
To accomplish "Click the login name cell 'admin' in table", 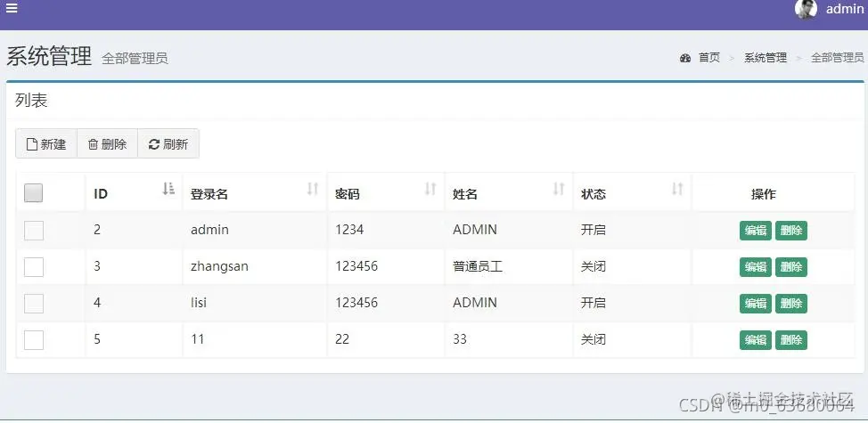I will 209,230.
